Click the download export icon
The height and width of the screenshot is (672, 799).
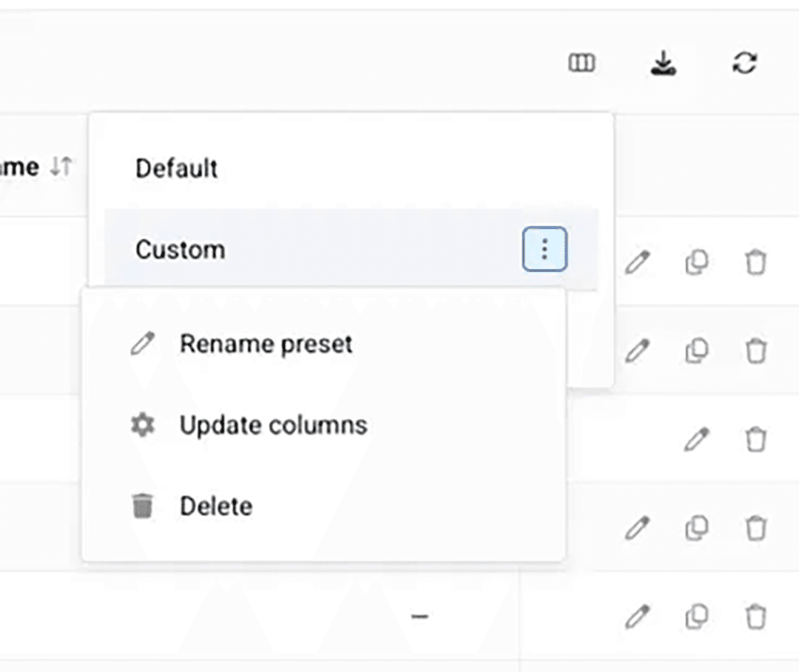pos(663,63)
